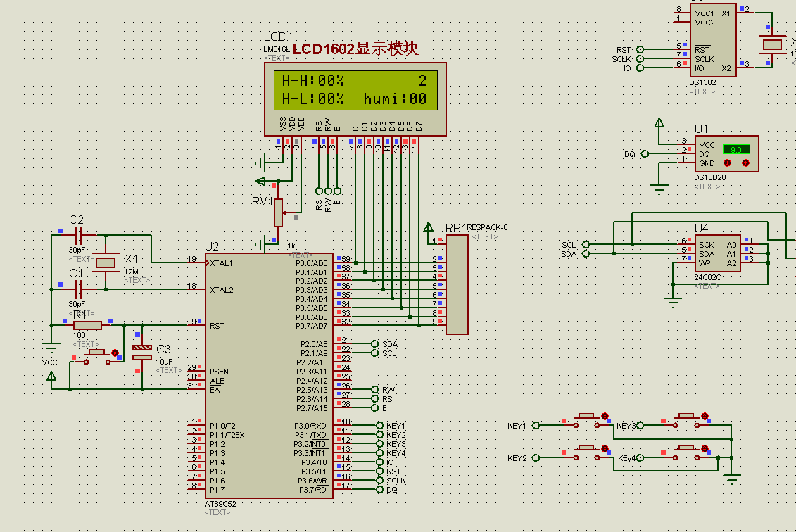Click the DQ terminal beside DS18B20

pyautogui.click(x=645, y=153)
